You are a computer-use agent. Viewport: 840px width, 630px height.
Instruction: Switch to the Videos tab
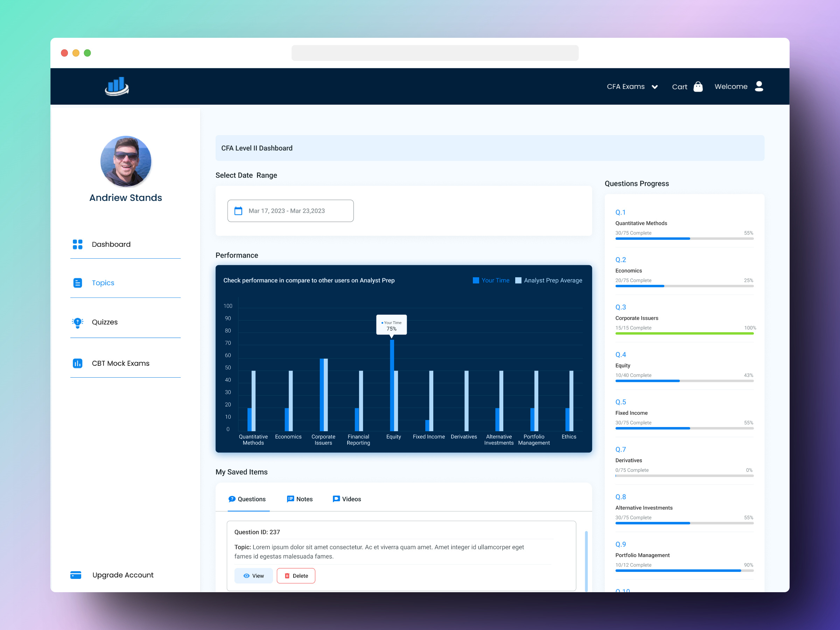tap(346, 499)
